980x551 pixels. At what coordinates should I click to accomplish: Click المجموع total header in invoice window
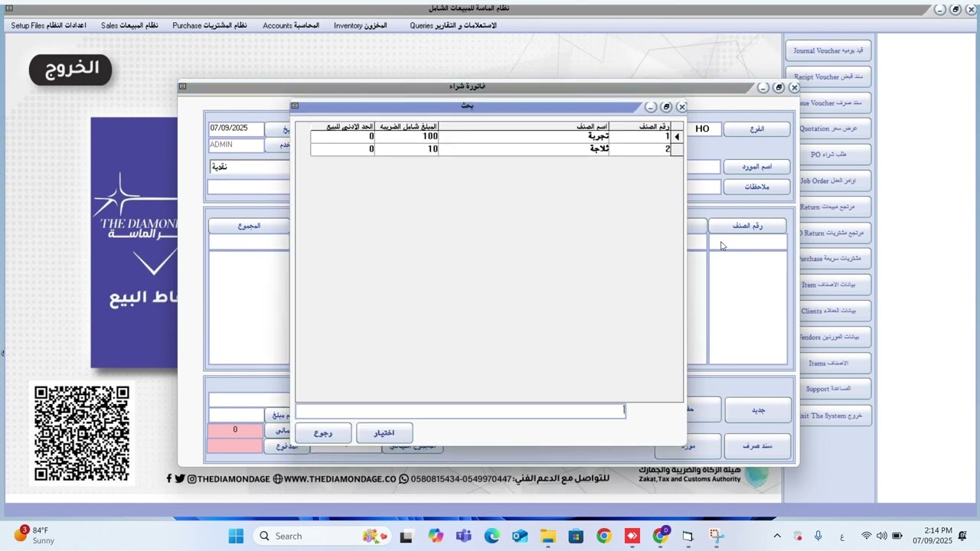(249, 226)
